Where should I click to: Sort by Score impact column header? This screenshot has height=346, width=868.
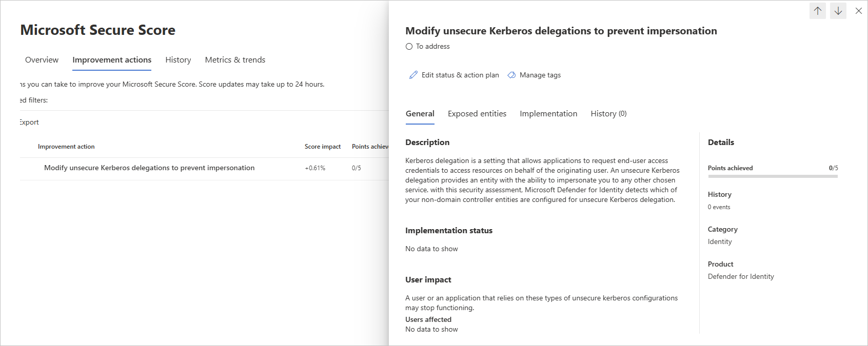tap(322, 147)
